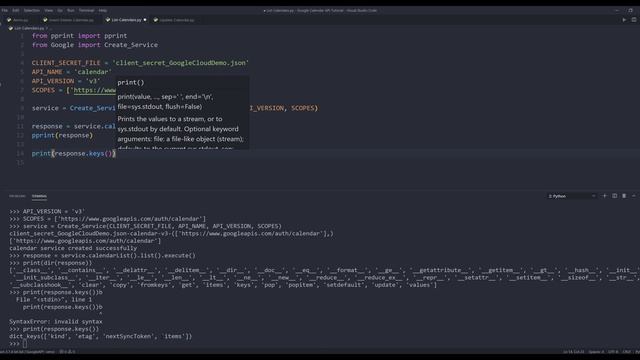Screen dimensions: 640x360
Task: Click the SCOPES URL link in line 7
Action: [x=95, y=90]
